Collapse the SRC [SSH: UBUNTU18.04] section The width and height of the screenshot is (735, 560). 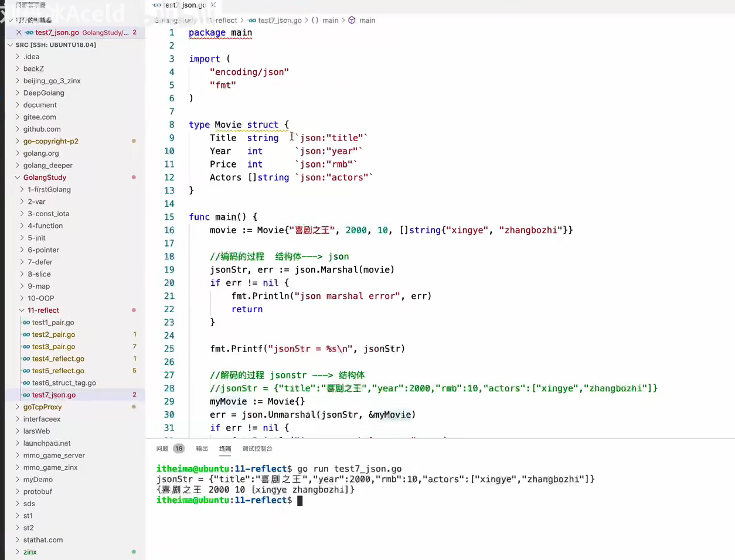pos(10,45)
